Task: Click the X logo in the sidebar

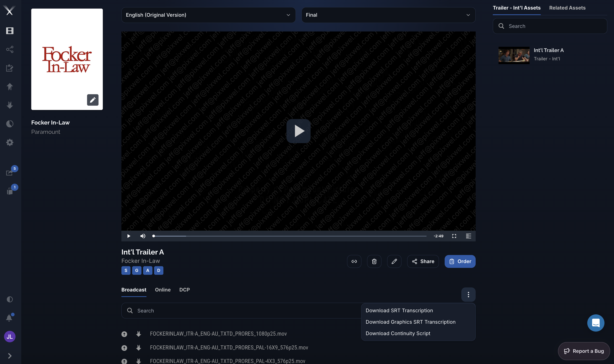Action: [x=10, y=10]
